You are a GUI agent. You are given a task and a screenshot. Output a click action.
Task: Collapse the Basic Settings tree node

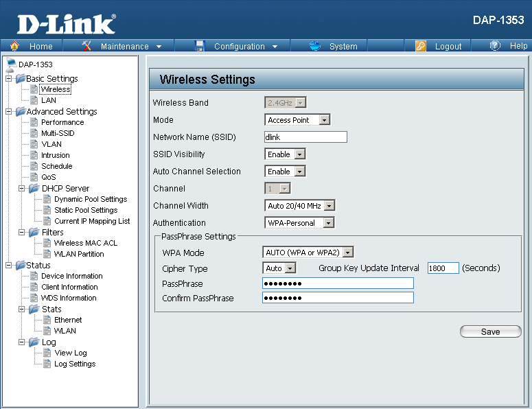pyautogui.click(x=8, y=79)
